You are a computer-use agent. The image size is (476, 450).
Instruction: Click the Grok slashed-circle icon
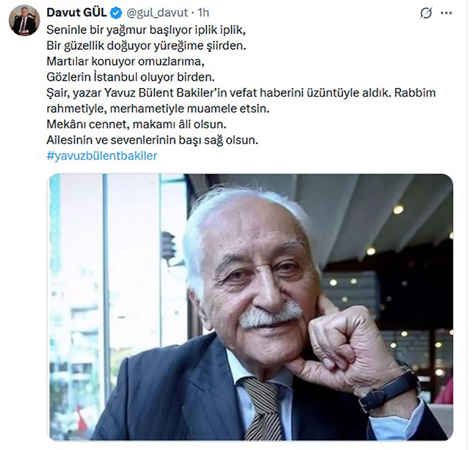click(426, 13)
